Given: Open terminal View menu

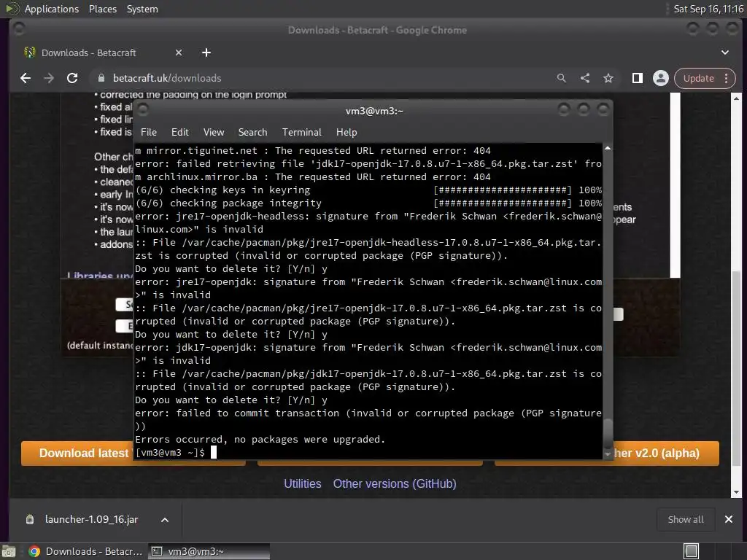Looking at the screenshot, I should (214, 133).
